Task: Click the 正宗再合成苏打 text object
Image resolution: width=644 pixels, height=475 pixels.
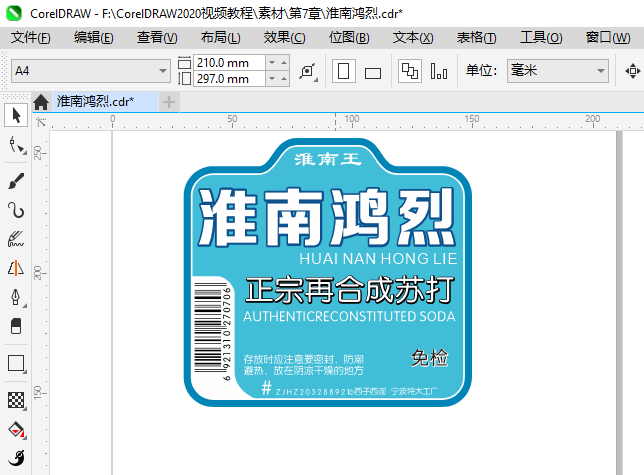Action: (350, 290)
